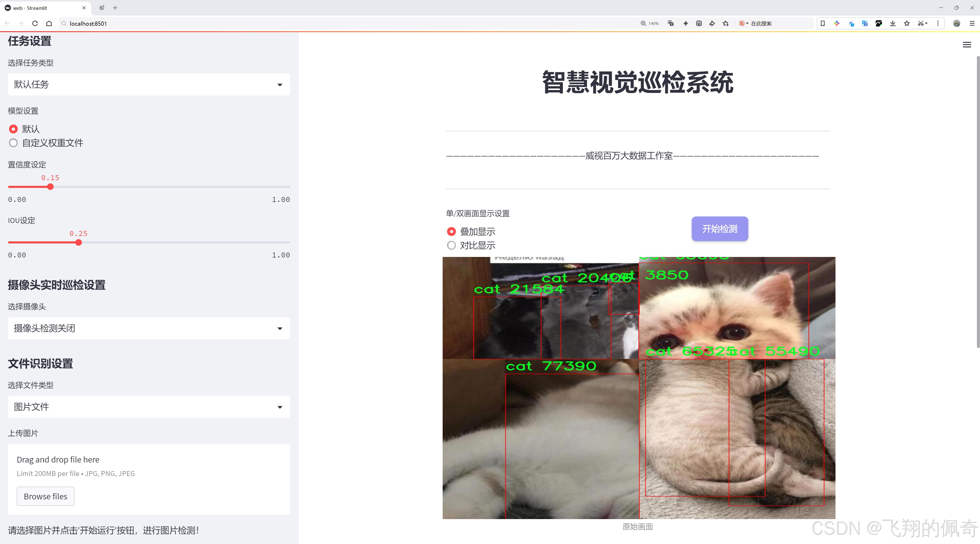
Task: Select the 默认 model radio button
Action: [13, 129]
